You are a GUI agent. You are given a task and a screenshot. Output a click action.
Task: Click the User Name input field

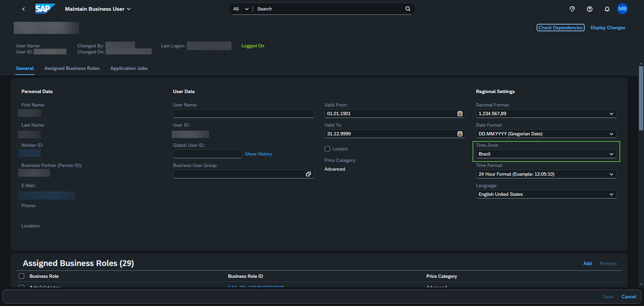tap(243, 114)
